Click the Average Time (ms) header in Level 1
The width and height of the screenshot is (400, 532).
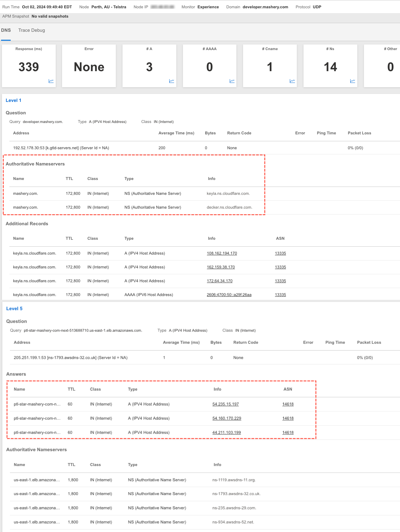pyautogui.click(x=176, y=133)
